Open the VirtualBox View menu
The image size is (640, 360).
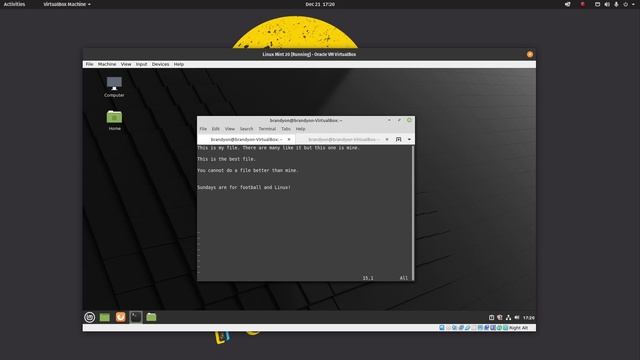pos(126,64)
